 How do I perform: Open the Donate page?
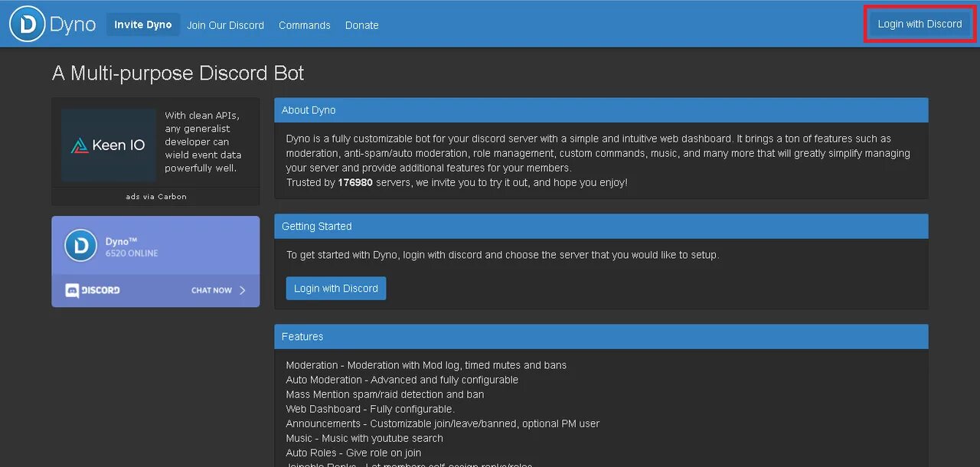point(362,25)
